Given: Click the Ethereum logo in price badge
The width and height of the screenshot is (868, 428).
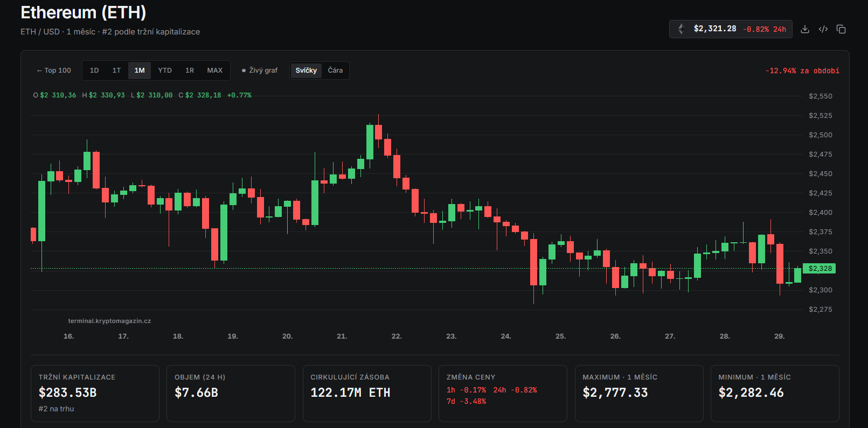Looking at the screenshot, I should (x=681, y=29).
